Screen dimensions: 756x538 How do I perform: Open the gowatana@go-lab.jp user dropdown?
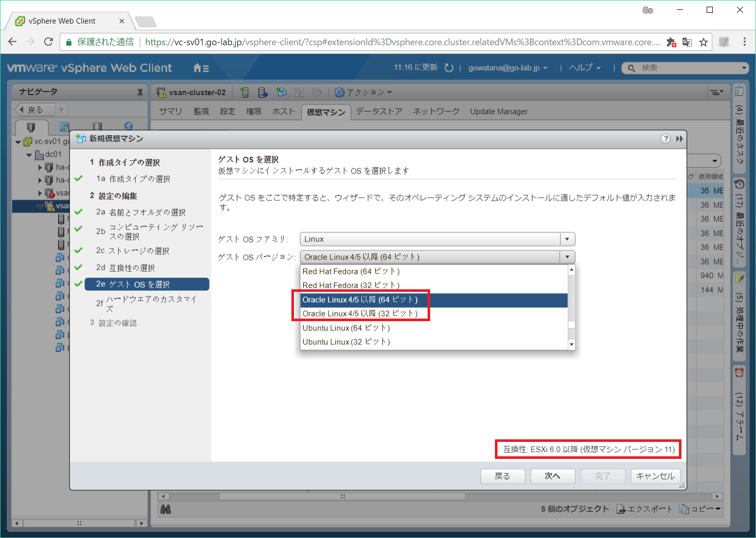pos(508,68)
